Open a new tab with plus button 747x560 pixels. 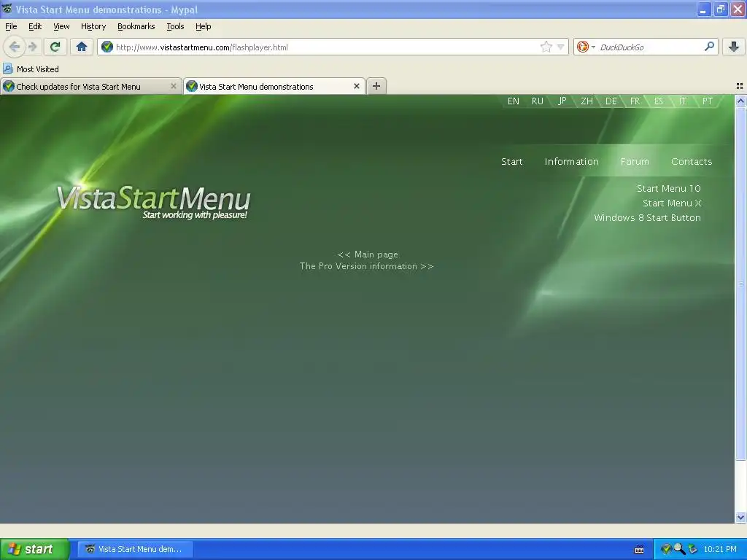click(x=376, y=86)
